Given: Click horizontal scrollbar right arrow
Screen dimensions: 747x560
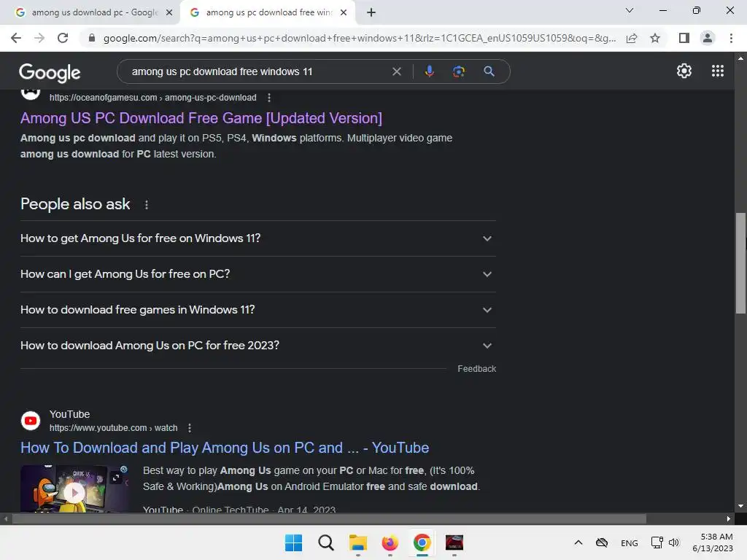Looking at the screenshot, I should click(x=729, y=518).
